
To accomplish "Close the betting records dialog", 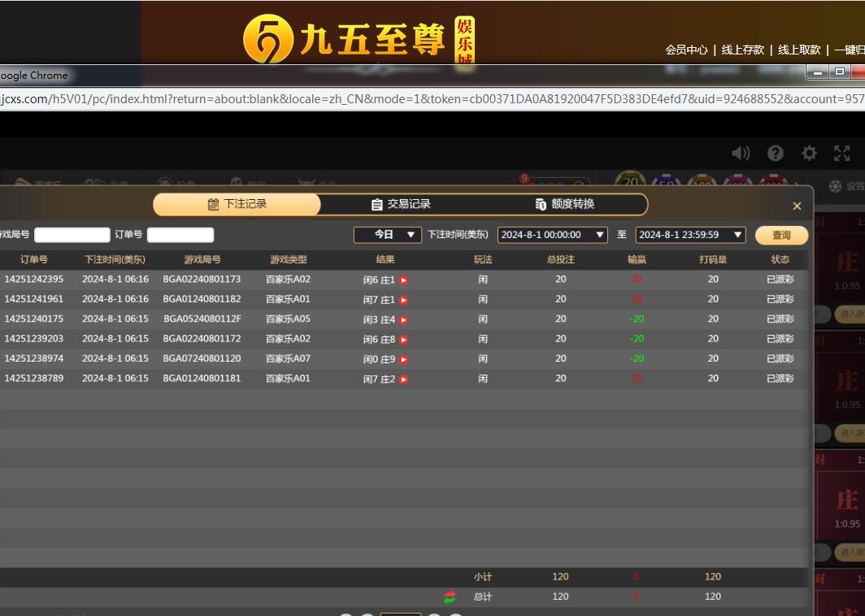I will (x=797, y=206).
